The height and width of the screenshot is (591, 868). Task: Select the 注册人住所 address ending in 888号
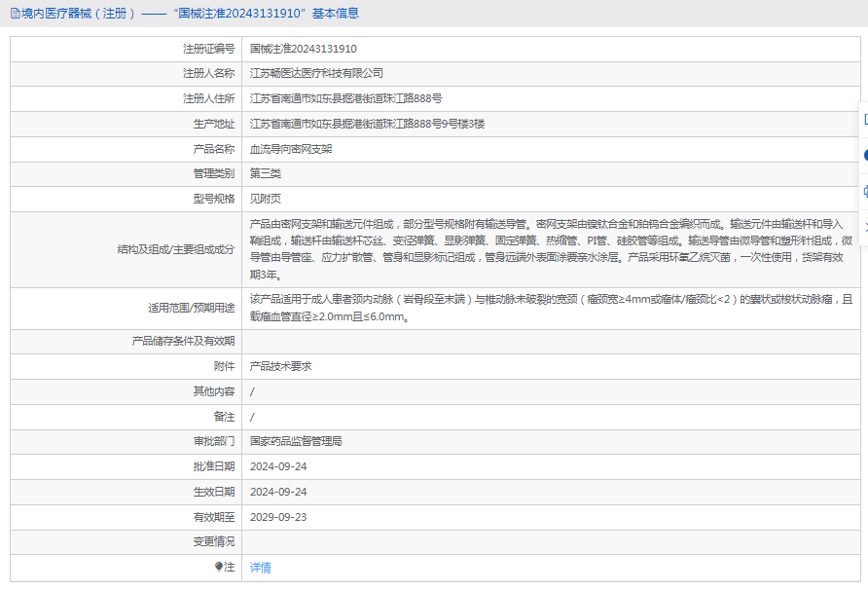(x=346, y=98)
